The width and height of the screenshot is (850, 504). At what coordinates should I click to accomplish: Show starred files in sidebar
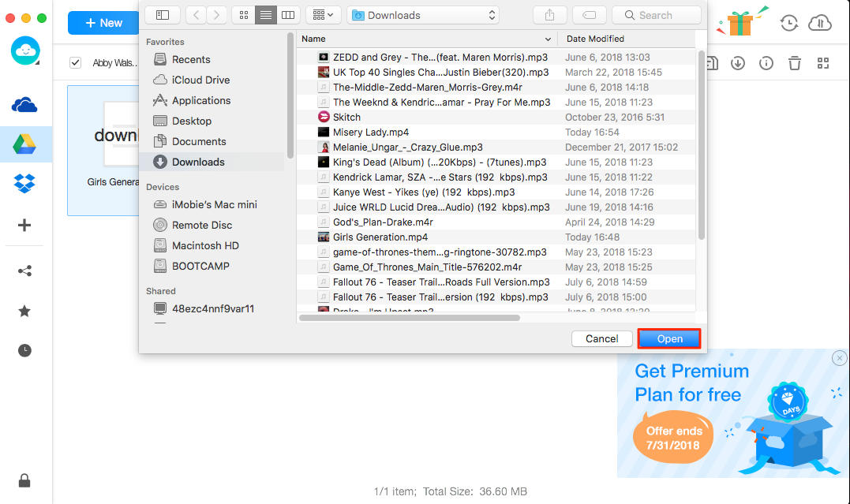coord(24,311)
